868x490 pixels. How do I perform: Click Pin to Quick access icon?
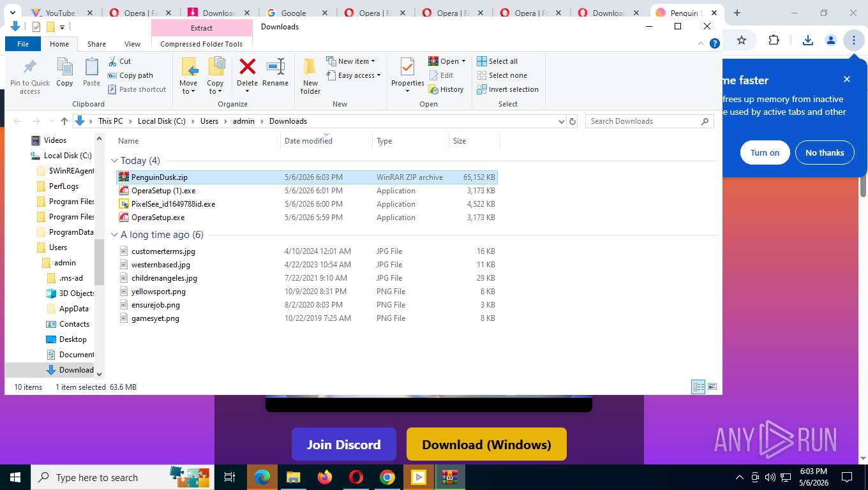(29, 76)
